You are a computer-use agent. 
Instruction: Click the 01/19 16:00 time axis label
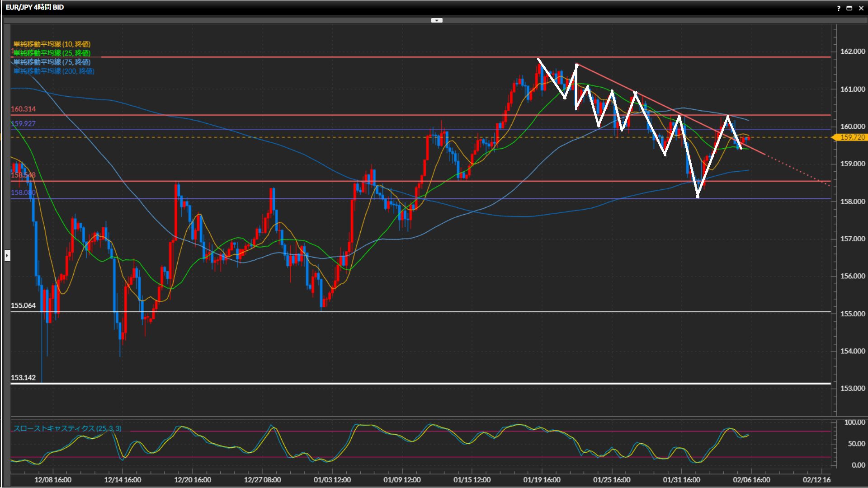pos(542,480)
